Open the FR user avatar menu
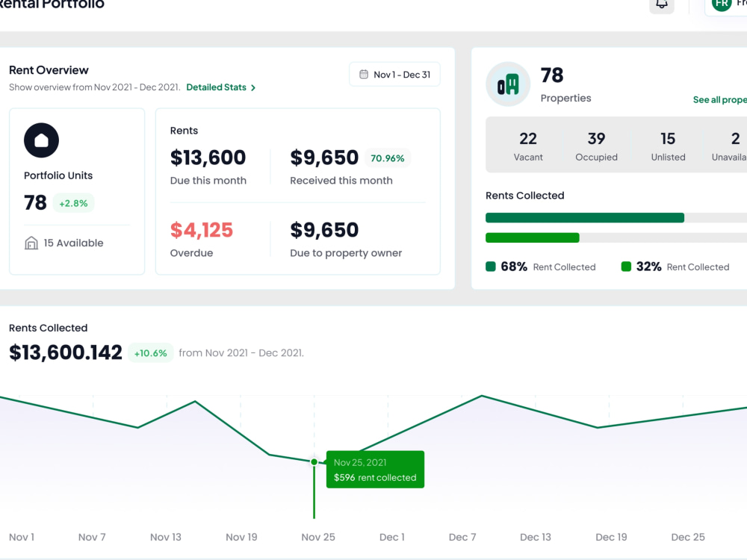 [722, 4]
